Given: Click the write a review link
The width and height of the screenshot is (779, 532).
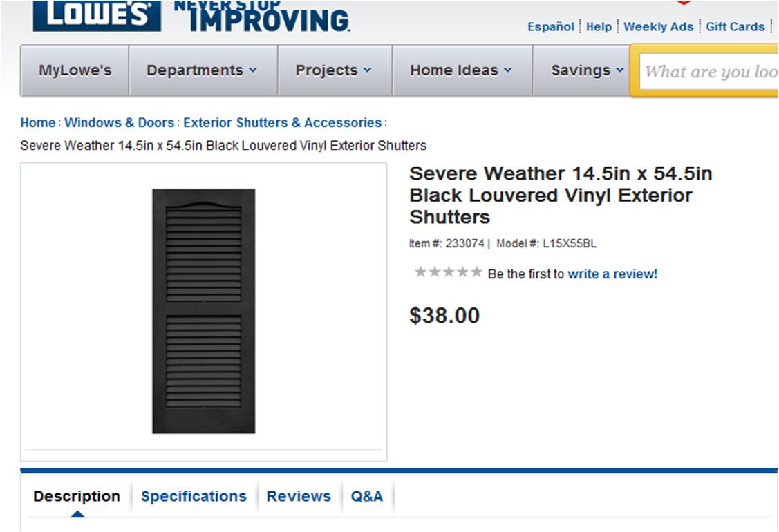Looking at the screenshot, I should click(x=612, y=274).
